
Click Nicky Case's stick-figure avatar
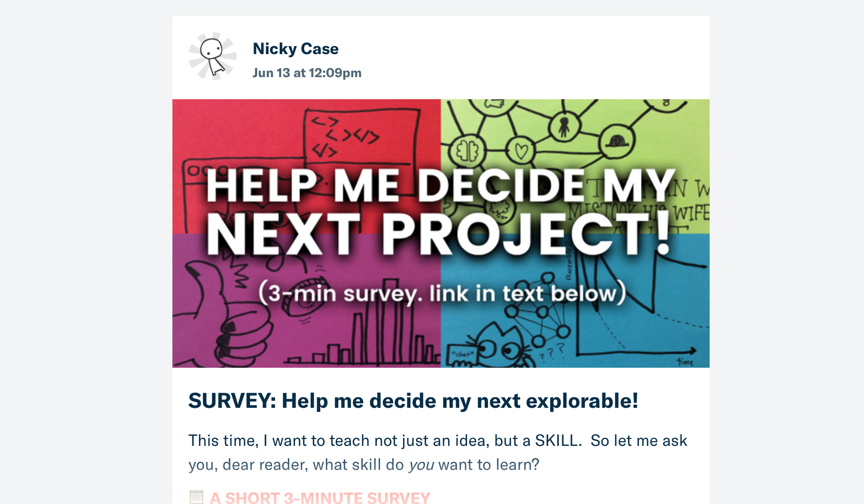212,56
